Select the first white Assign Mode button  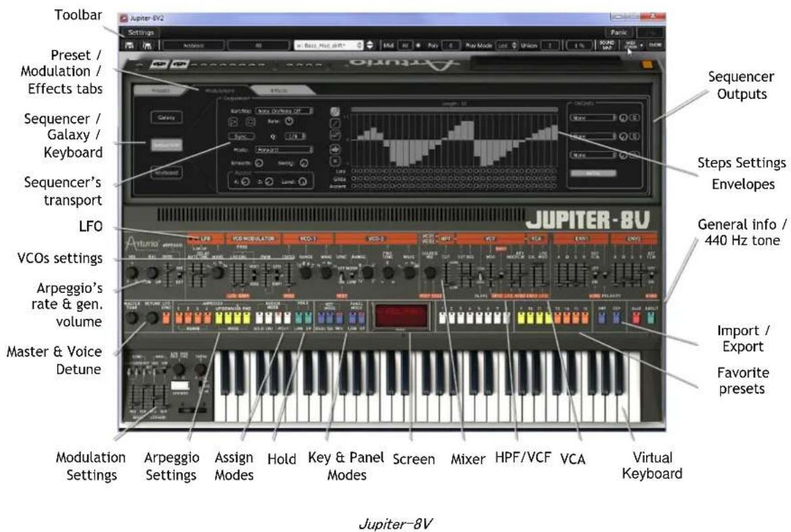tap(260, 318)
